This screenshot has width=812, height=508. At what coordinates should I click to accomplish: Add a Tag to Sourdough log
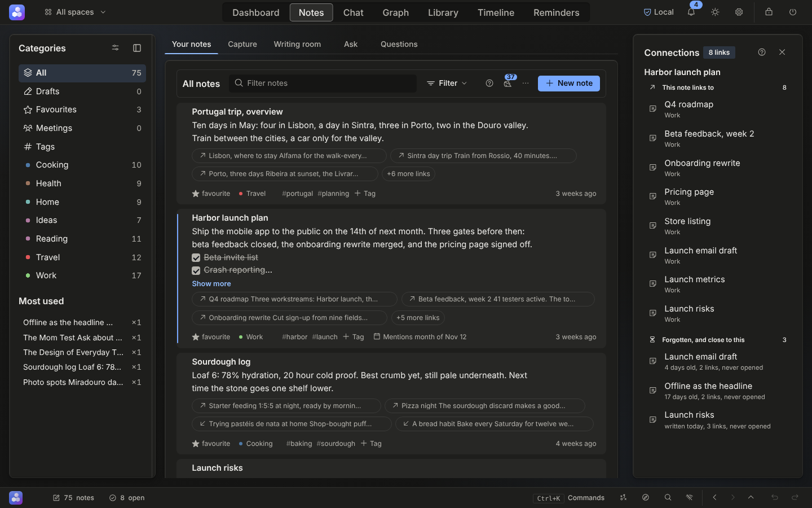[x=371, y=444]
